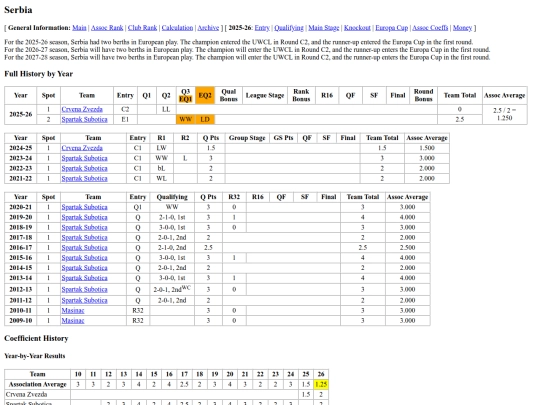Screen dimensions: 540x405
Task: Select the Full History by Year heading
Action: 39,74
